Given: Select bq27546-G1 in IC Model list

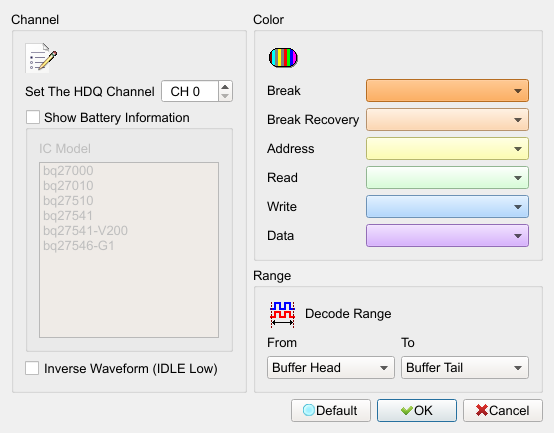Looking at the screenshot, I should [129, 246].
